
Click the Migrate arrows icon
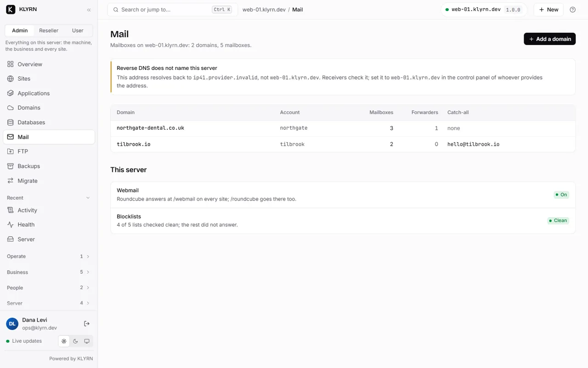pos(11,181)
